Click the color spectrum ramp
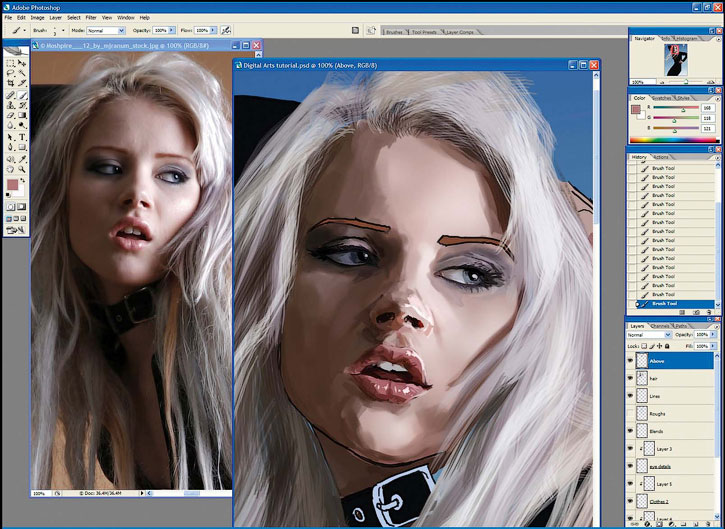The height and width of the screenshot is (529, 725). coord(674,140)
